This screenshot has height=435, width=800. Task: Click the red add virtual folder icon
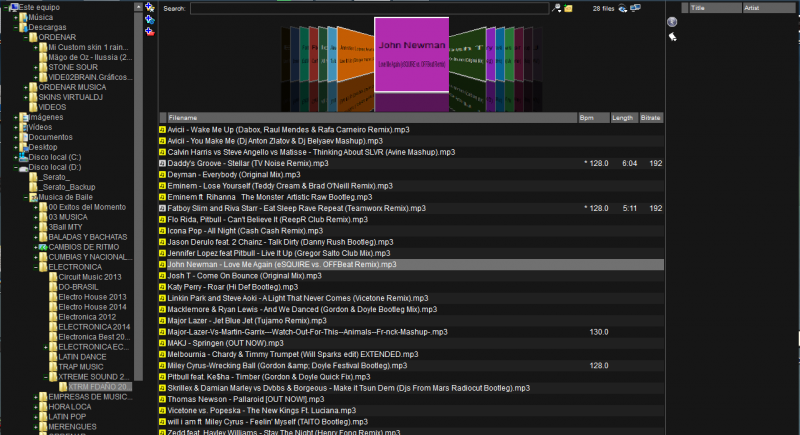tap(149, 32)
